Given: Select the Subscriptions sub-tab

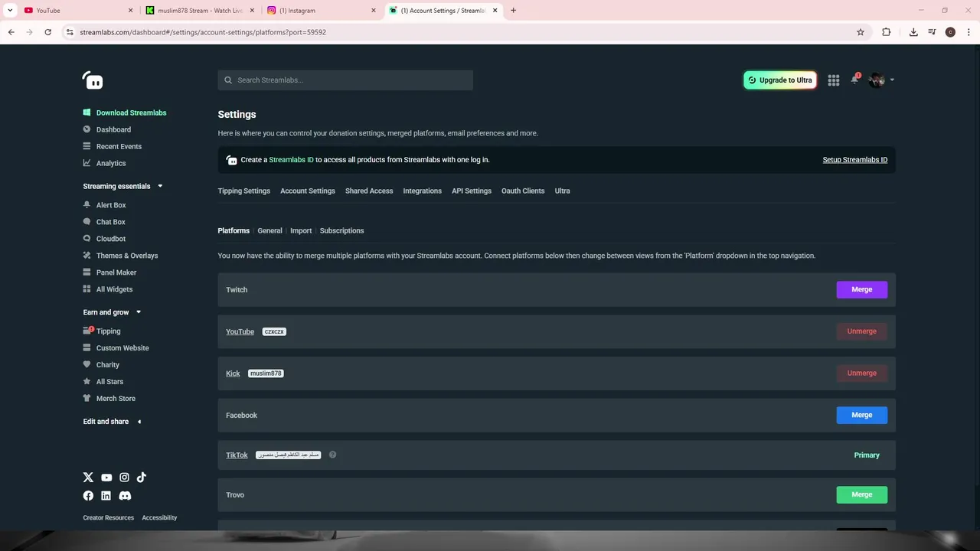Looking at the screenshot, I should click(x=341, y=230).
